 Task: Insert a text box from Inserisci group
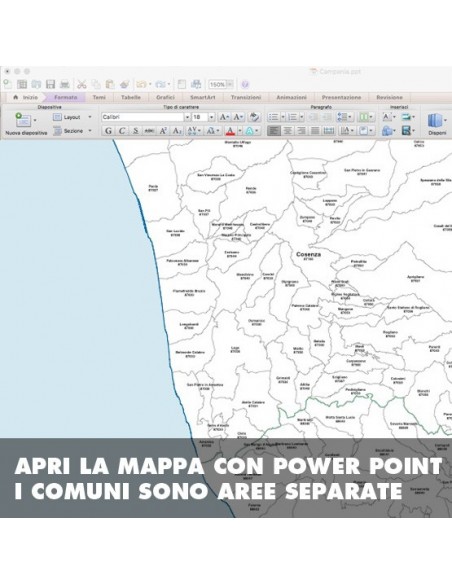coord(386,117)
